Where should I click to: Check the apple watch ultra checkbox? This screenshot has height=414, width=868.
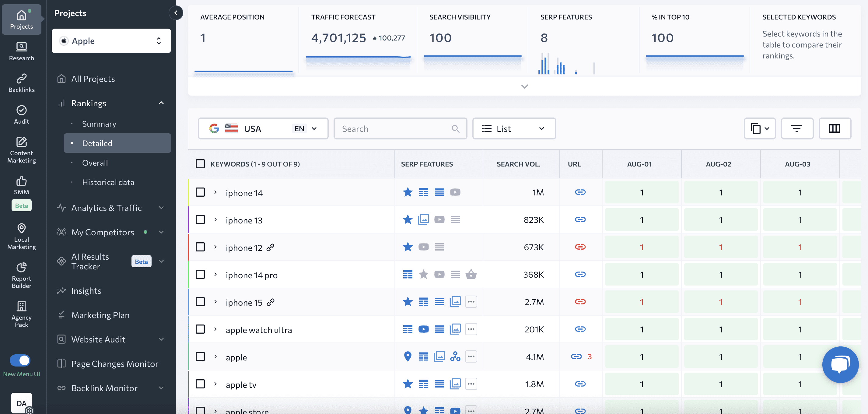coord(200,329)
